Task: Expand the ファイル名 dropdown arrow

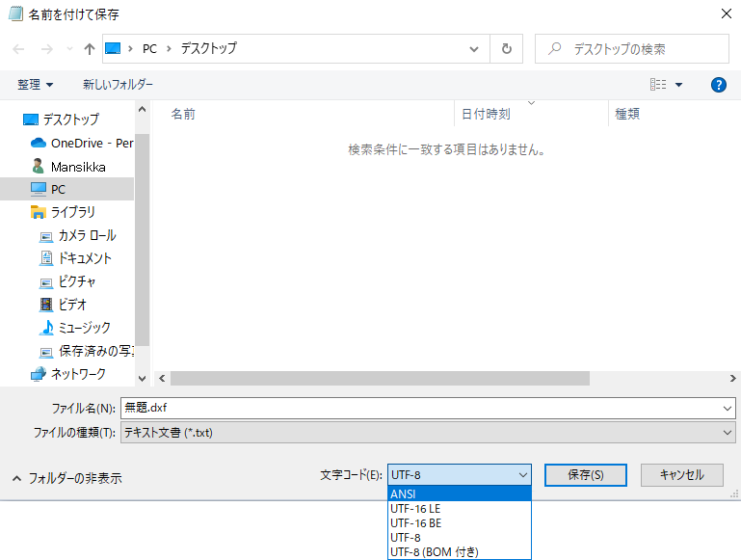Action: coord(728,409)
